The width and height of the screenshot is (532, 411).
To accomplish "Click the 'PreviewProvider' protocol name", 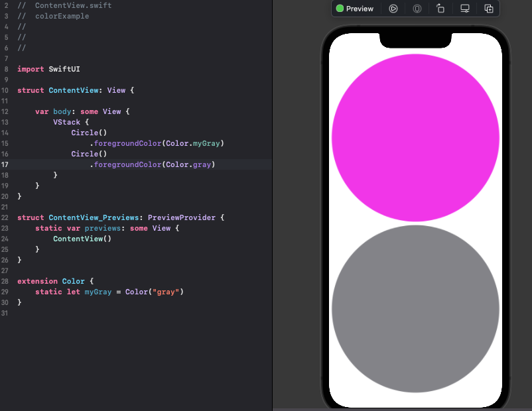I will pos(182,217).
